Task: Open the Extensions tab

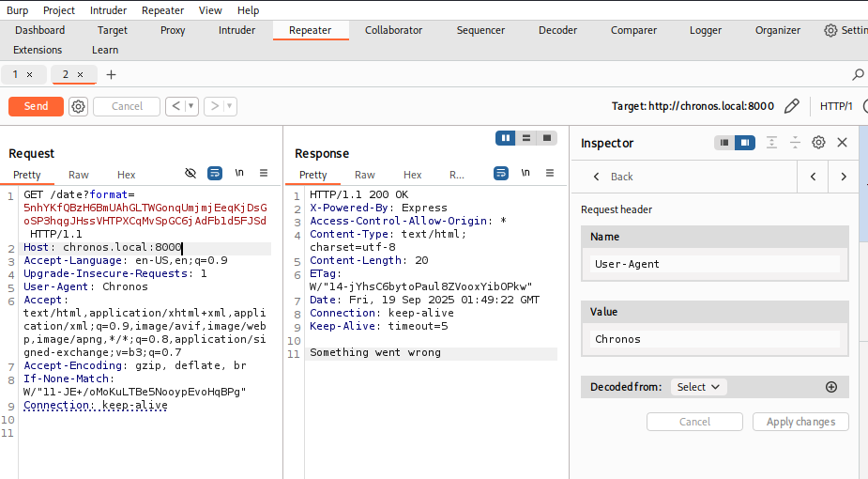Action: [38, 50]
